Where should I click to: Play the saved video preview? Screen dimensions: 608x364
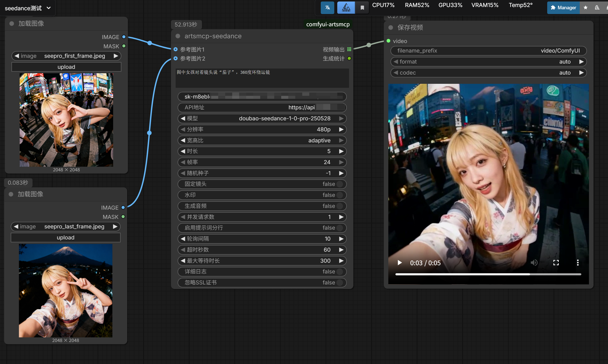(400, 263)
